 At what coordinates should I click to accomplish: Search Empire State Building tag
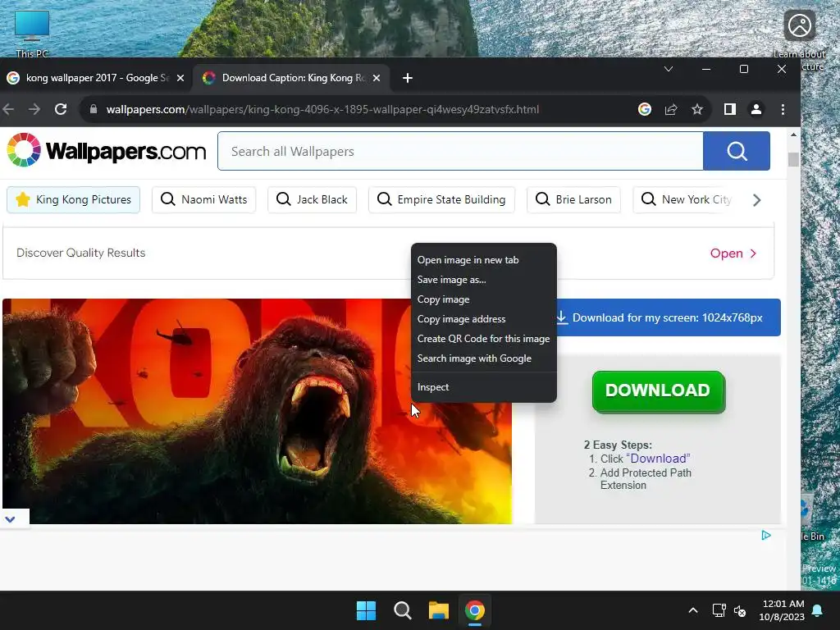tap(442, 200)
